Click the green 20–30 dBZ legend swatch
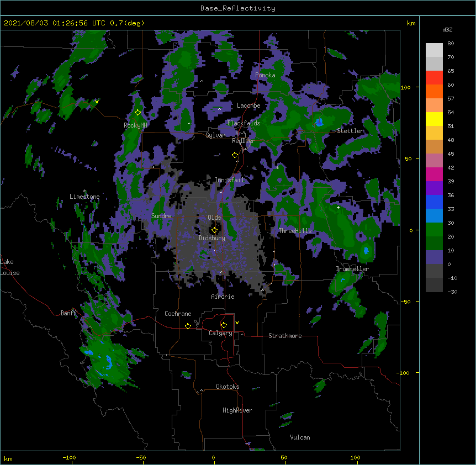This screenshot has height=465, width=476. (x=434, y=230)
